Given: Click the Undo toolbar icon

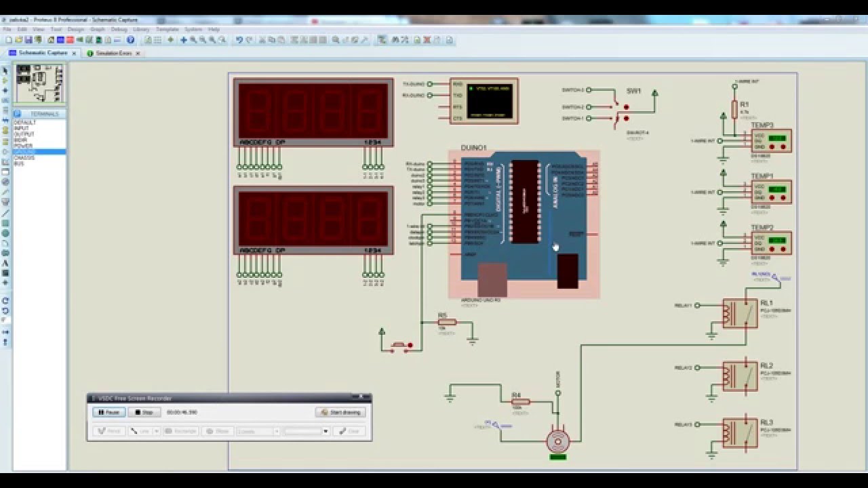Looking at the screenshot, I should click(x=239, y=40).
